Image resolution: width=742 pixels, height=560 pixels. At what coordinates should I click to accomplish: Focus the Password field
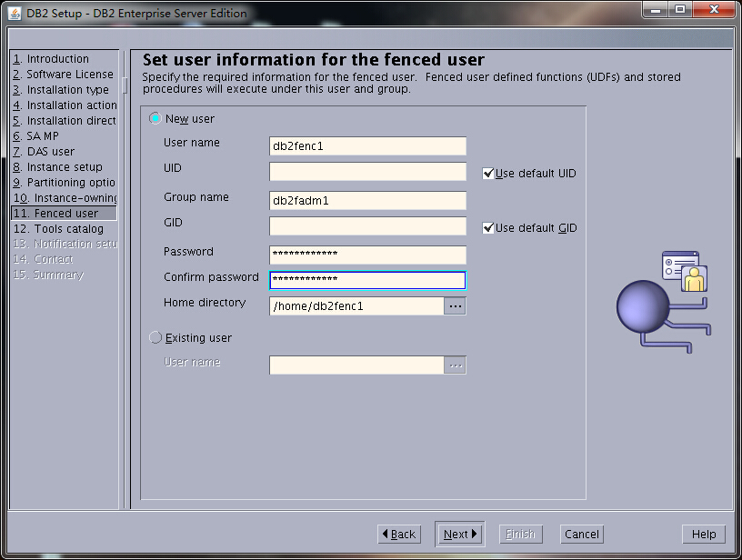[367, 255]
